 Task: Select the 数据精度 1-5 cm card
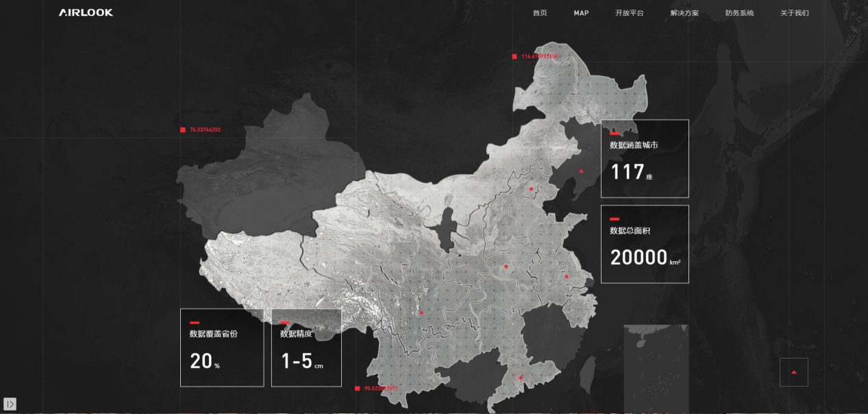306,348
